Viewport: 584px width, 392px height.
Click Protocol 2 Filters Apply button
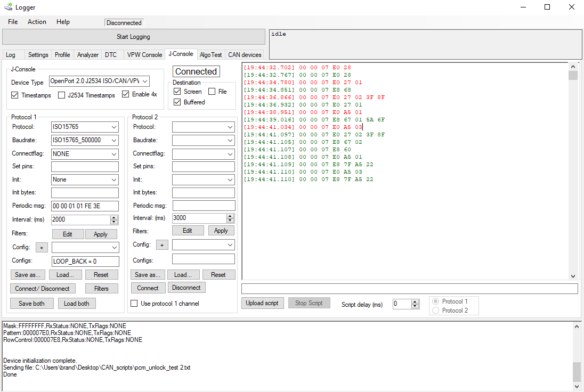click(x=221, y=231)
